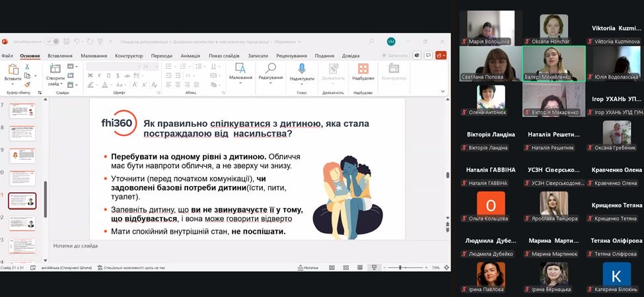644x297 pixels.
Task: Adjust the zoom slider in status bar
Action: [x=401, y=267]
